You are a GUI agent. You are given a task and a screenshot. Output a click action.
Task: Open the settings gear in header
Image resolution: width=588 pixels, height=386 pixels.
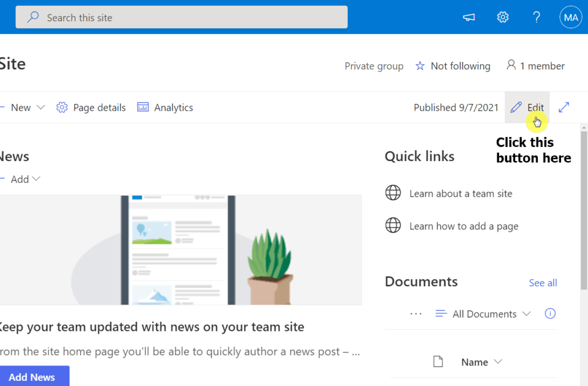[x=503, y=17]
